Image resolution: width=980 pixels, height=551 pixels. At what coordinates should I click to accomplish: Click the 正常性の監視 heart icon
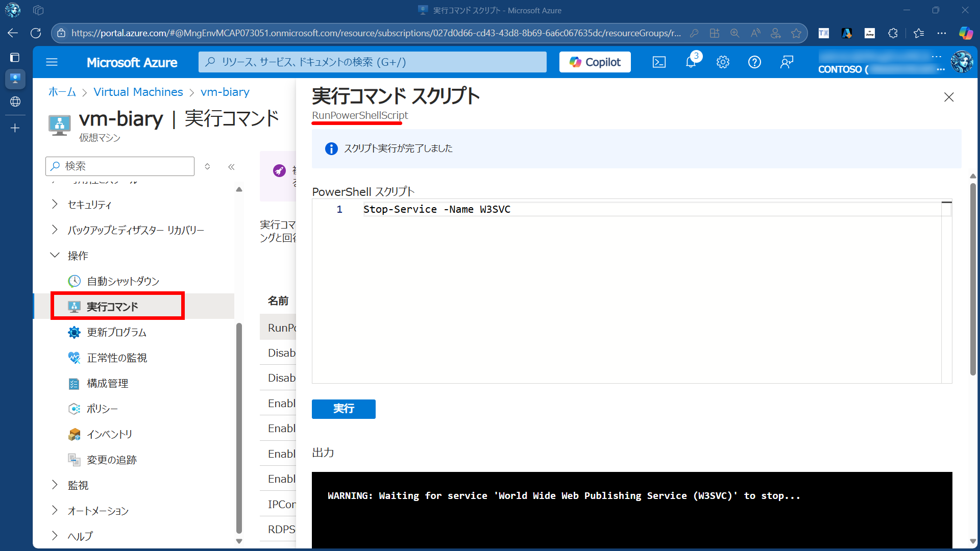(75, 358)
